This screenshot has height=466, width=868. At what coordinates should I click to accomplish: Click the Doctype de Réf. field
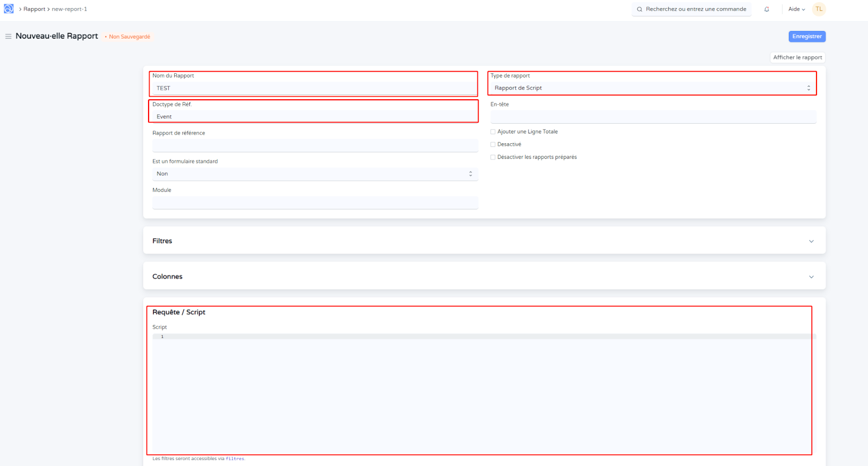[315, 117]
